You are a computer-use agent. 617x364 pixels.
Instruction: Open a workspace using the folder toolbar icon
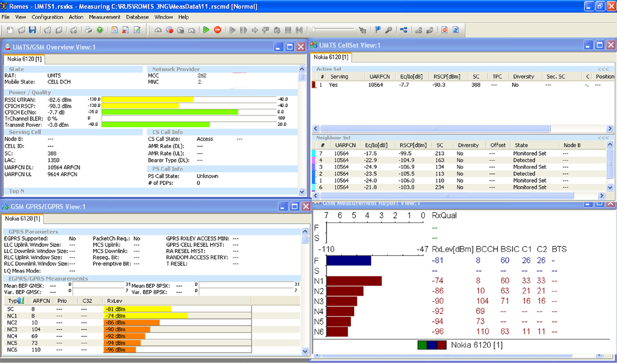tap(21, 30)
